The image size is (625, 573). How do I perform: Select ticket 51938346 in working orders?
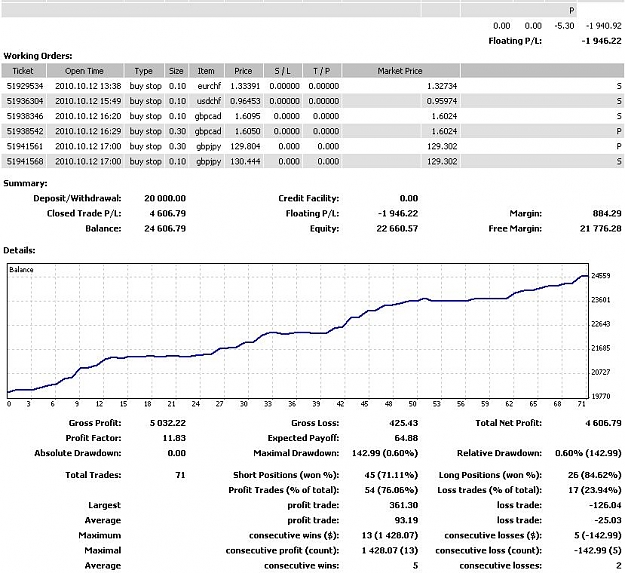(x=25, y=116)
